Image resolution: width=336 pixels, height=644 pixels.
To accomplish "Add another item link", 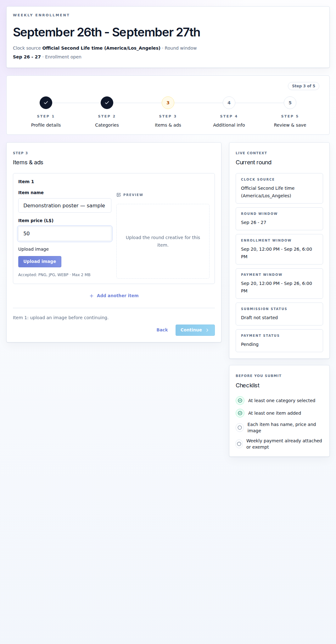I will 114,296.
